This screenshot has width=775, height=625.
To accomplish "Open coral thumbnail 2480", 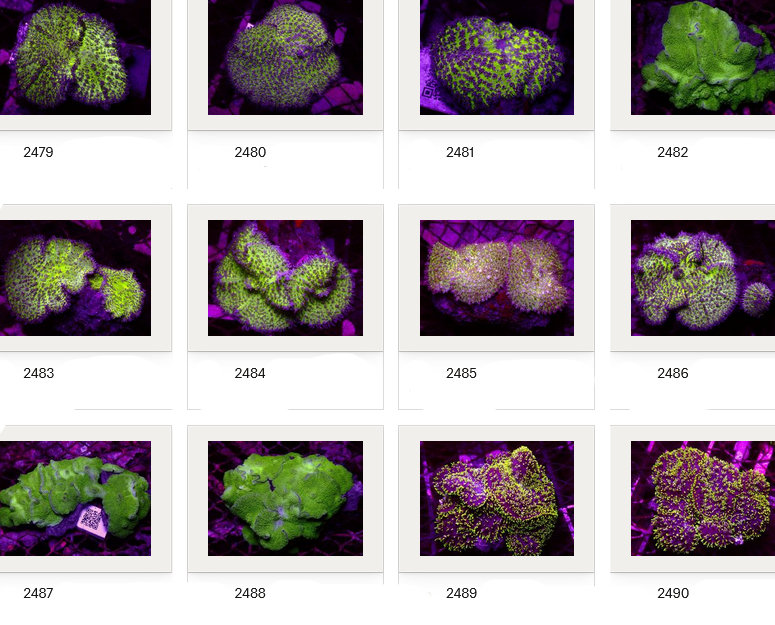I will pos(285,57).
